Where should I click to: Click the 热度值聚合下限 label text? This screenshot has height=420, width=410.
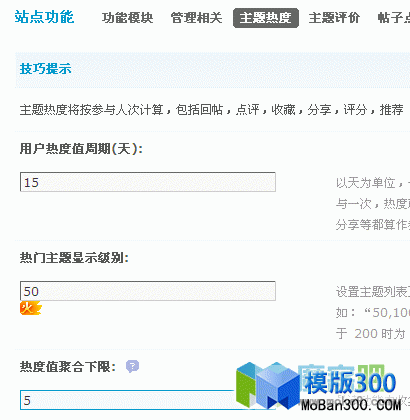pos(68,367)
